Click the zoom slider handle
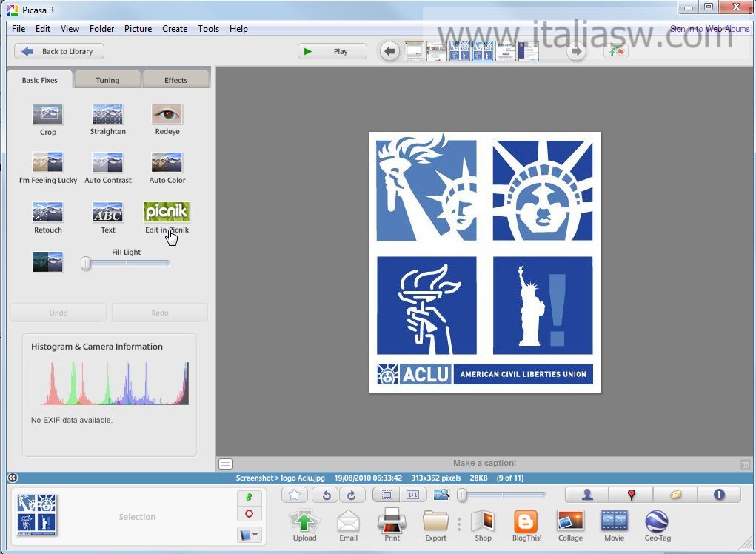 click(x=462, y=495)
